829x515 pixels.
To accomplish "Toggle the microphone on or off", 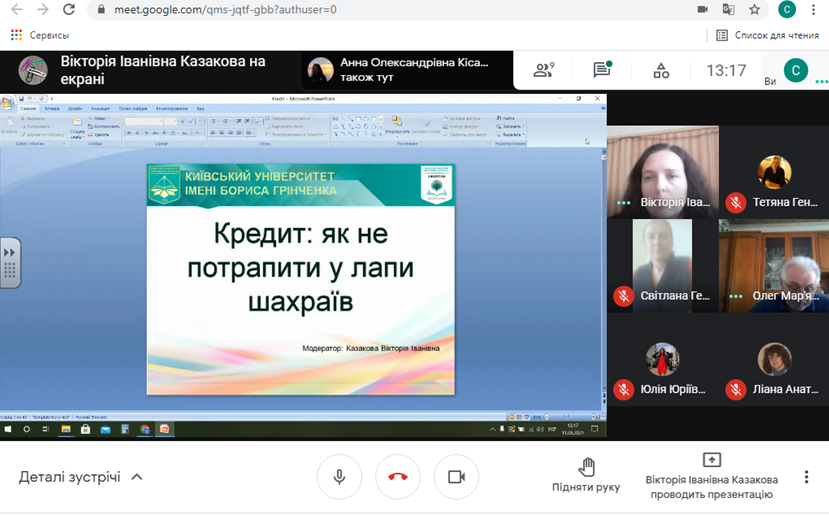I will pyautogui.click(x=340, y=477).
